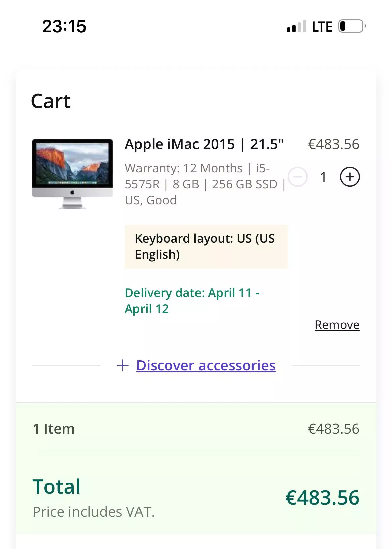Screen dimensions: 392x549
Task: Decrease quantity with the minus button
Action: [x=298, y=177]
